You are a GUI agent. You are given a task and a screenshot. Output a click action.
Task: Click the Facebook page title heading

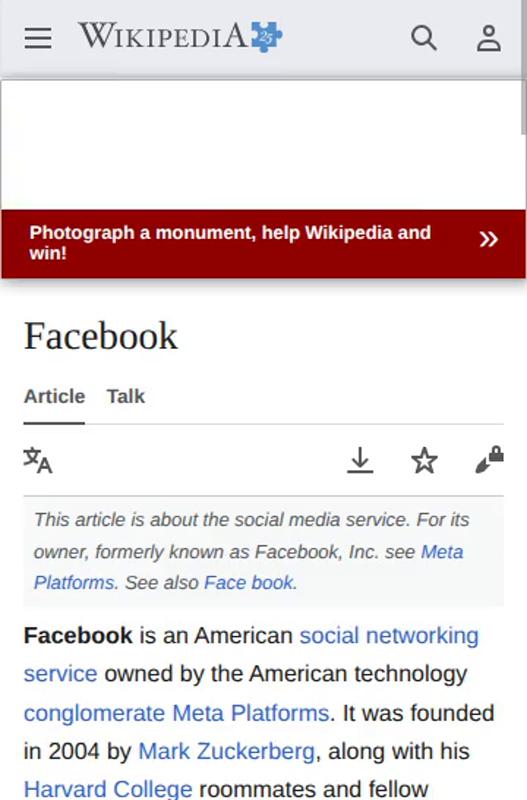tap(101, 336)
